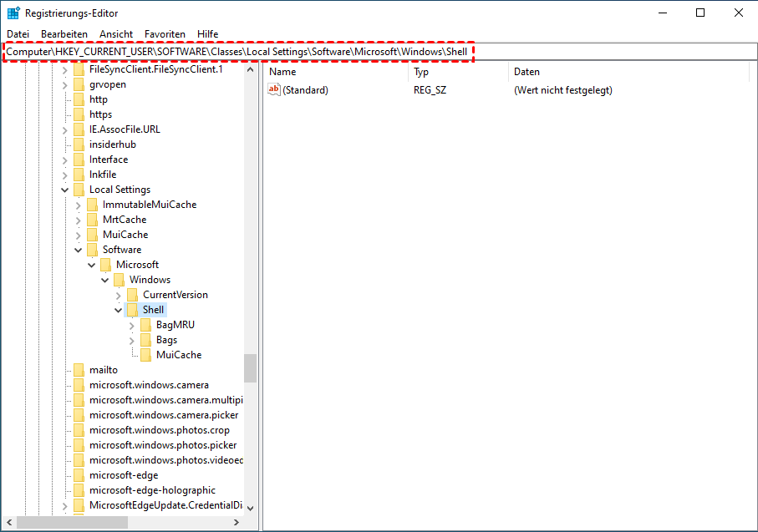Click the Interface folder icon

(x=79, y=160)
